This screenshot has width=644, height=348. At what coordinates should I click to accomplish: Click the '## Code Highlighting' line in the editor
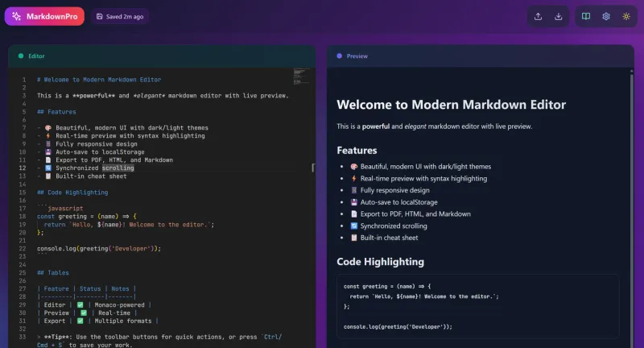[72, 193]
